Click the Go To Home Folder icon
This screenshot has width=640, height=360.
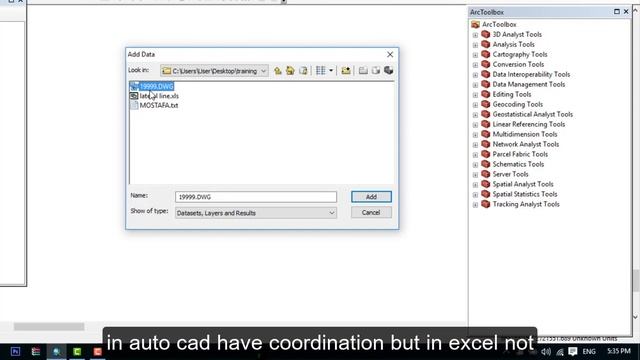pyautogui.click(x=290, y=71)
